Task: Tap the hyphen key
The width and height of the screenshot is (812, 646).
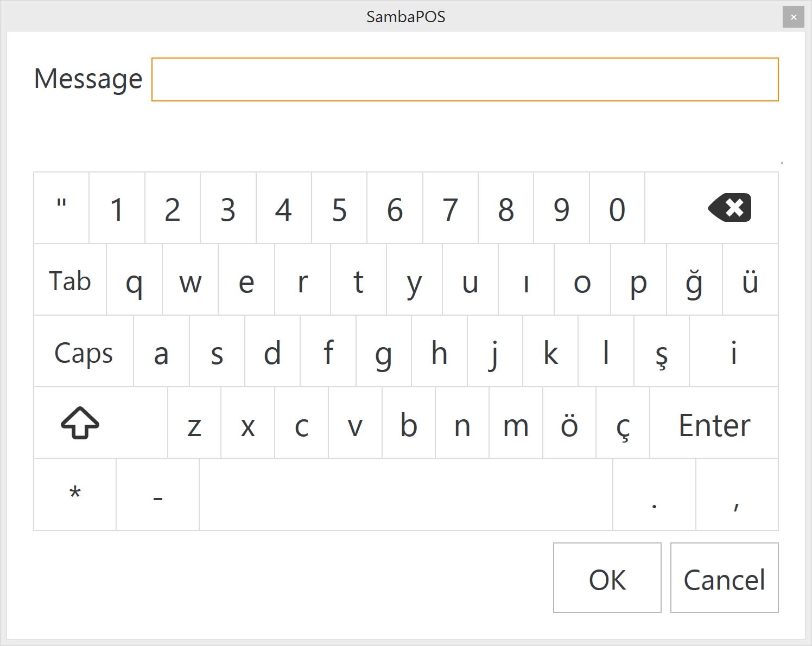Action: (x=158, y=495)
